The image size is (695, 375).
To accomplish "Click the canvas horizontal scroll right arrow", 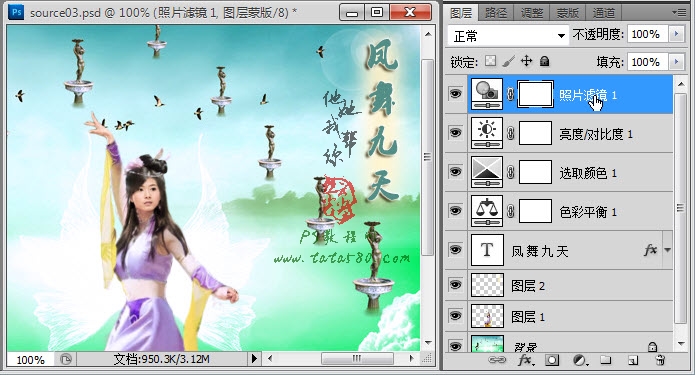I will point(412,358).
